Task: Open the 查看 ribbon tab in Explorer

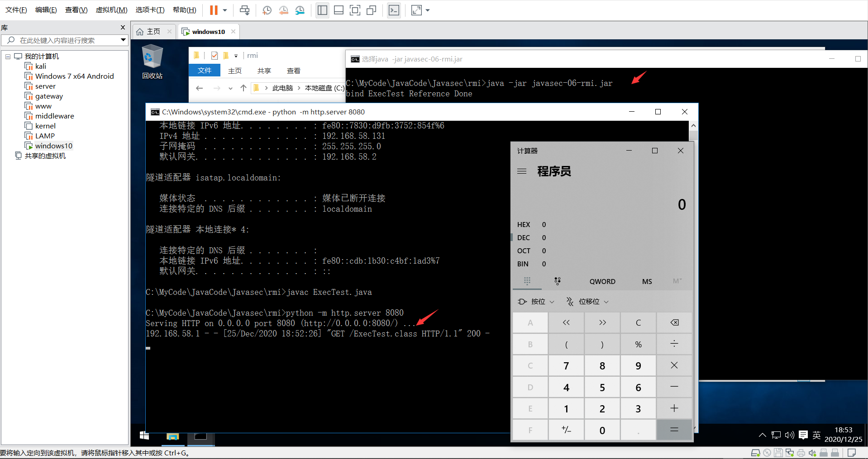Action: tap(294, 71)
